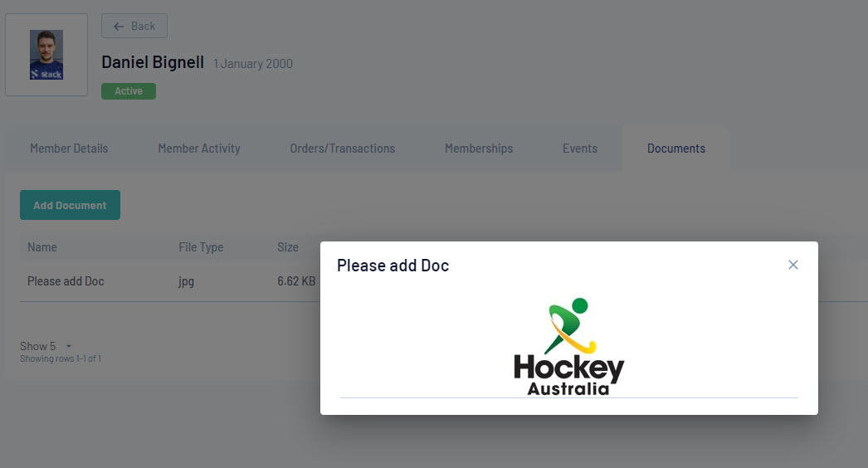Sort by the Size column header

(288, 247)
